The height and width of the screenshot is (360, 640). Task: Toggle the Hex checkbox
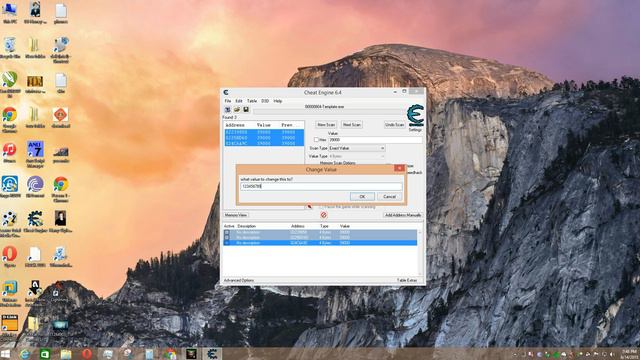point(316,140)
